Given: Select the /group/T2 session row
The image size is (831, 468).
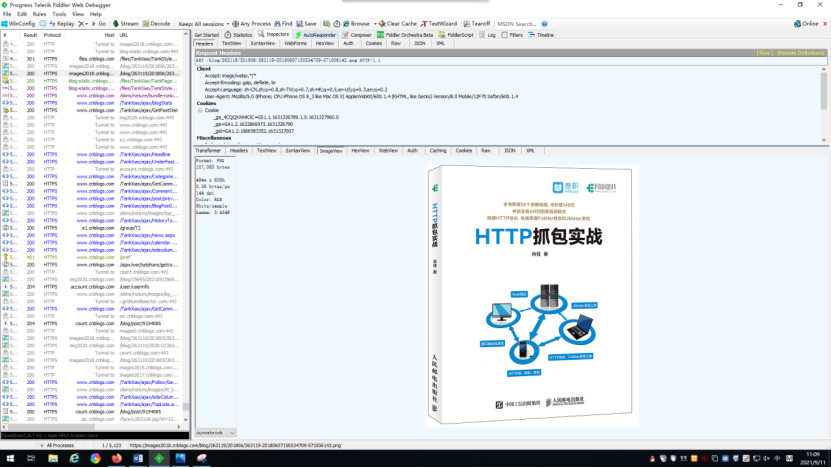Looking at the screenshot, I should [x=94, y=228].
